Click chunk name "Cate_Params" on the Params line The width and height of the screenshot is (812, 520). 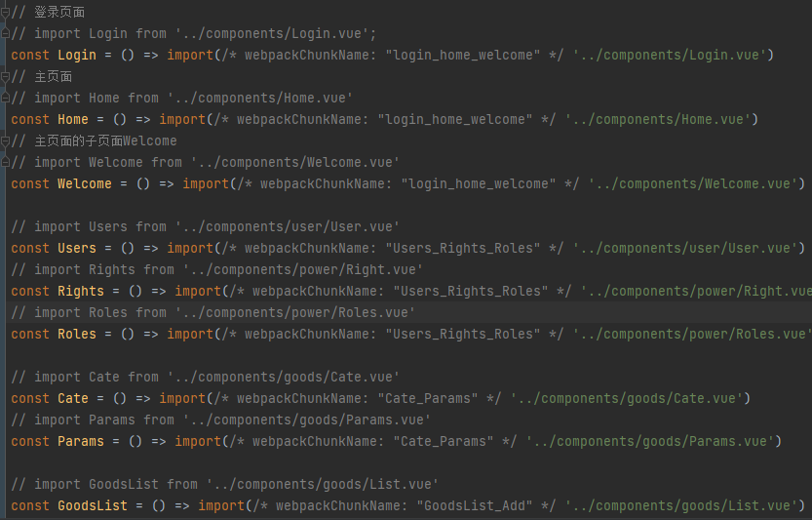coord(444,441)
